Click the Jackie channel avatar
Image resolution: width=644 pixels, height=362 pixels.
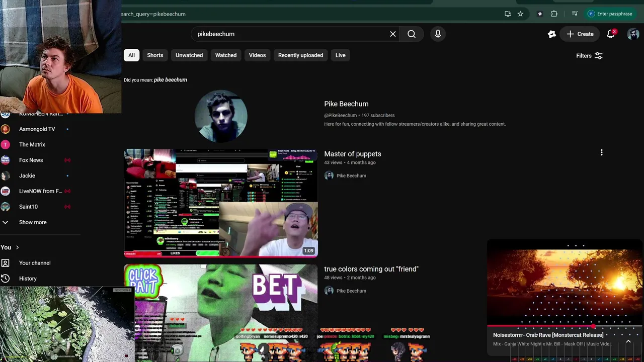click(x=5, y=176)
